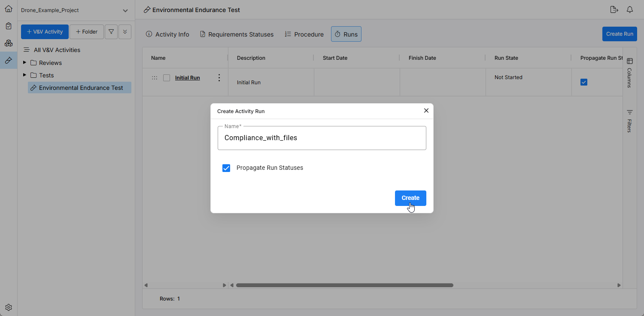Uncheck Propagate Run Statuses in dialog
The height and width of the screenshot is (316, 644).
226,168
